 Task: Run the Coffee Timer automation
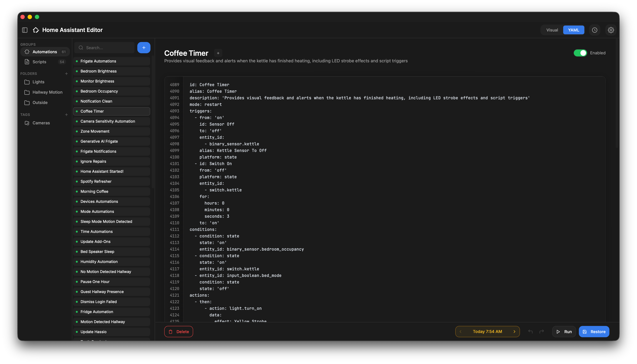(564, 332)
